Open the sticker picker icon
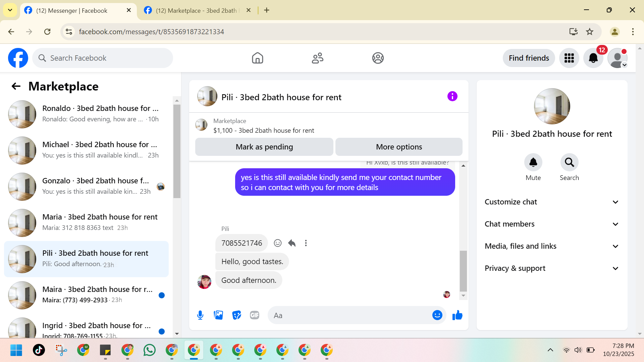Screen dimensions: 644x362 (x=236, y=315)
